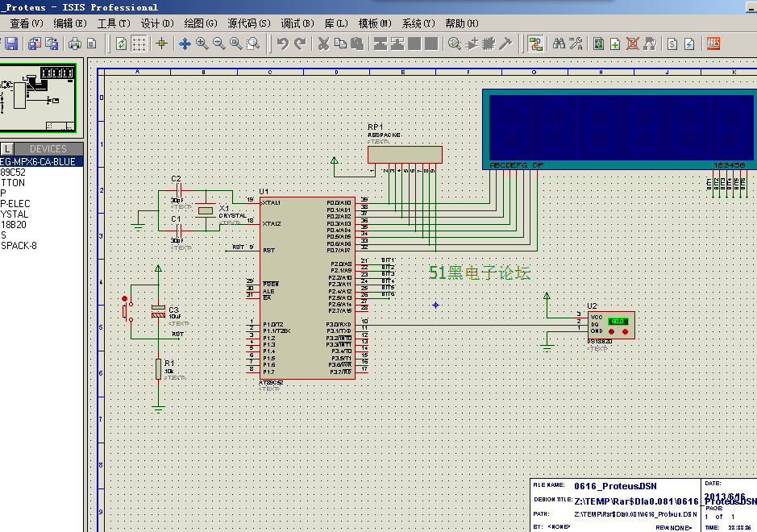This screenshot has height=532, width=757.
Task: Click the Import Section toolbar icon
Action: coord(35,44)
